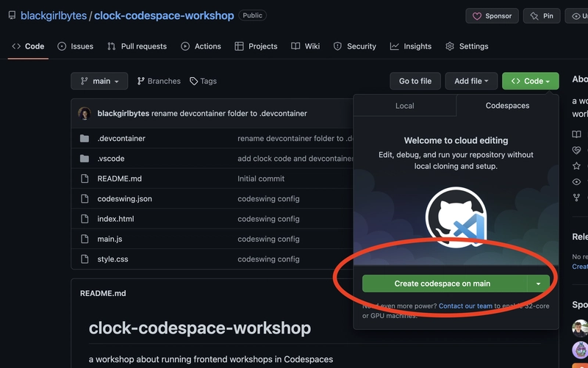Click first sponsor avatar in sidebar
The height and width of the screenshot is (368, 588).
click(x=580, y=328)
